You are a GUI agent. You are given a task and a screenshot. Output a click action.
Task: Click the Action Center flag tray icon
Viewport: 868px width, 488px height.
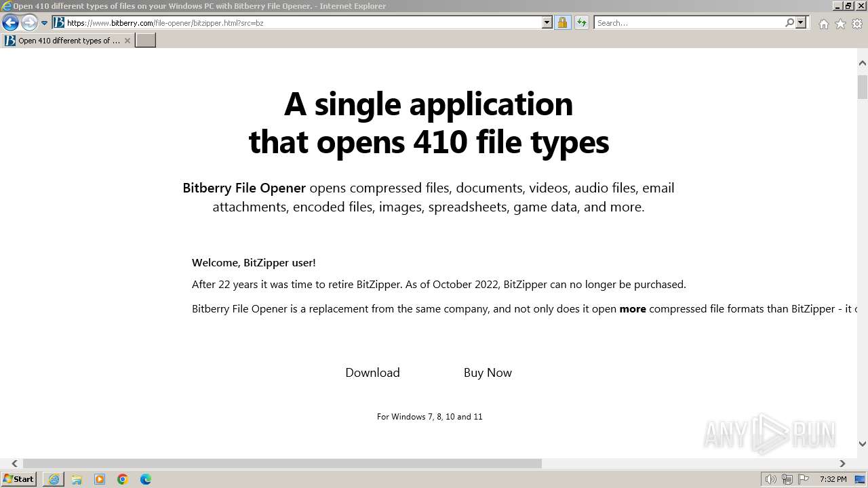[x=804, y=479]
